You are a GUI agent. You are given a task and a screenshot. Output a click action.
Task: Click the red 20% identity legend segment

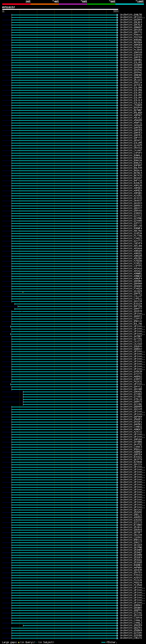[16, 4]
